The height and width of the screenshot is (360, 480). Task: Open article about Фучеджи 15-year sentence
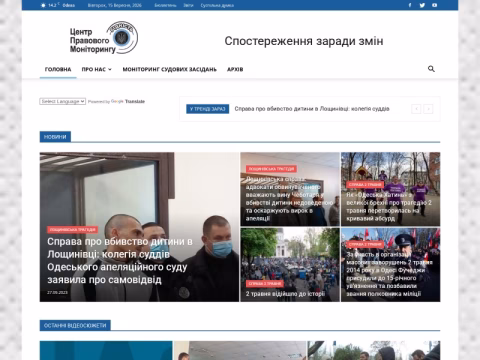coord(389,274)
